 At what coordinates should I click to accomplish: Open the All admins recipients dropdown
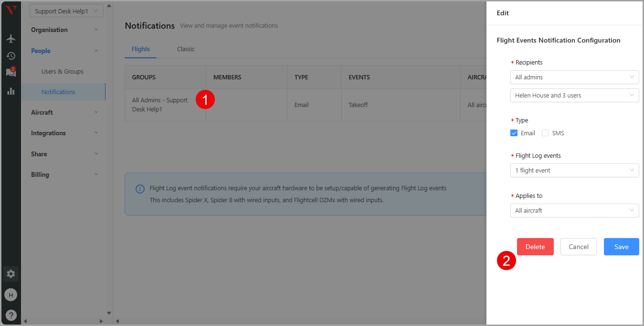574,77
